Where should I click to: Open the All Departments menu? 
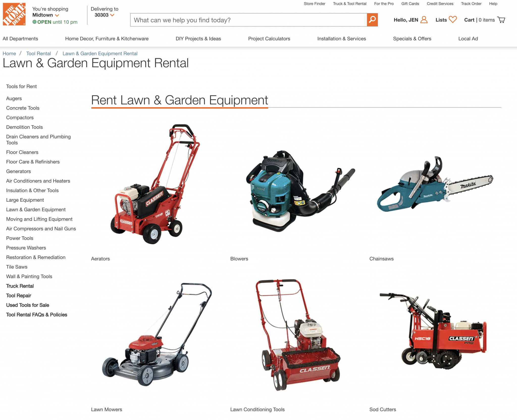click(x=20, y=39)
